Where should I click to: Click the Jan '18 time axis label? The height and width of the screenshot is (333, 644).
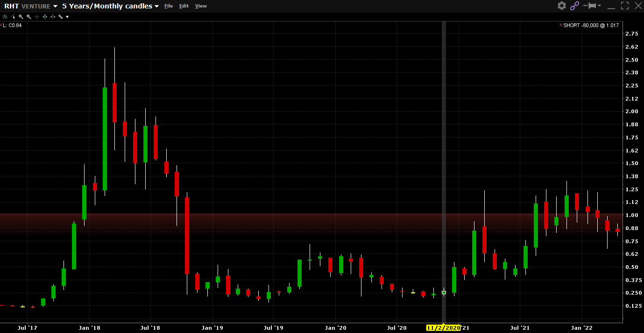(x=90, y=328)
